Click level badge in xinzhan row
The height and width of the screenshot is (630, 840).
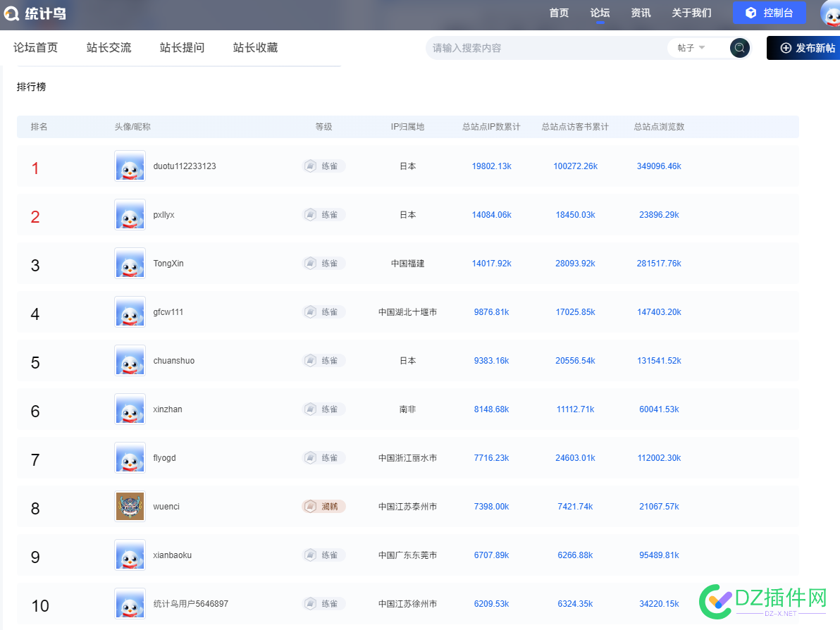(323, 409)
